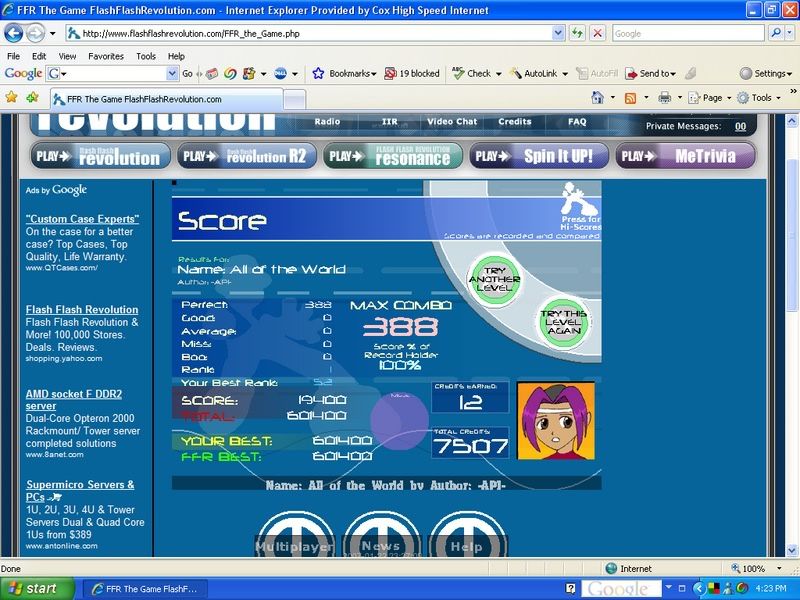Open the Custom Case Experts ad link
This screenshot has height=600, width=800.
click(82, 218)
